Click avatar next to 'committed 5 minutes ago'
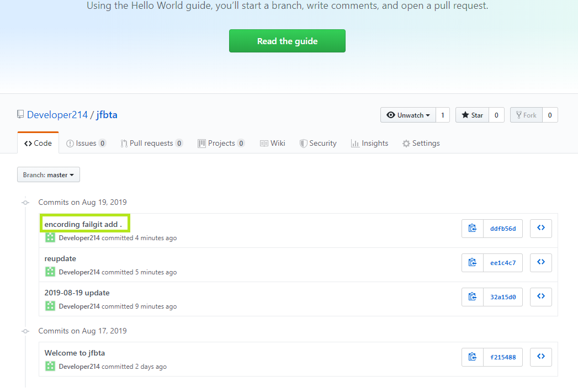Screen dimensions: 578x392 pyautogui.click(x=50, y=272)
